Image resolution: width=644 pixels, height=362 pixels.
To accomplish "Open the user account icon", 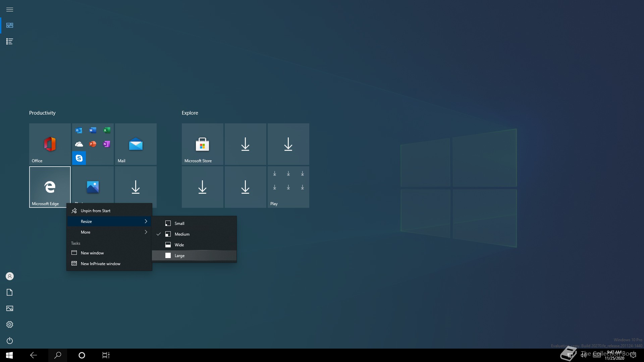I will pyautogui.click(x=10, y=276).
